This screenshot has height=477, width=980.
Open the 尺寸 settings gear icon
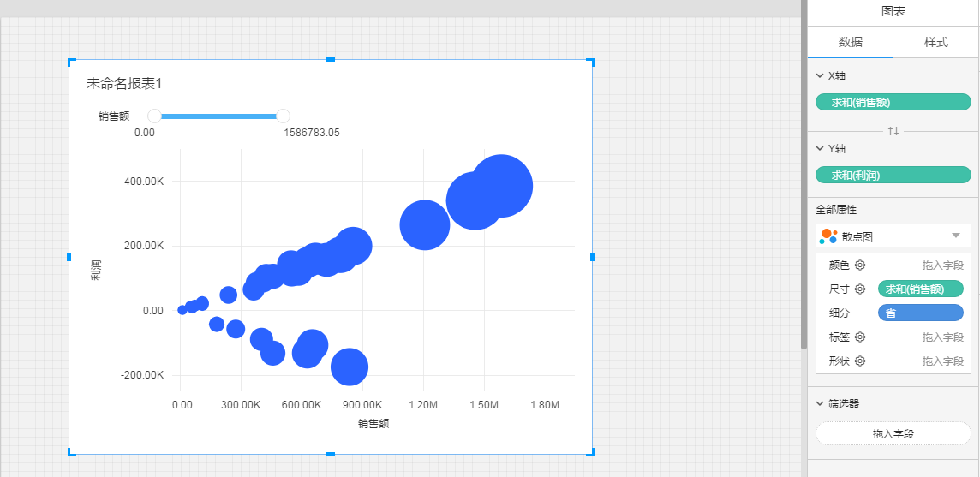pos(860,289)
